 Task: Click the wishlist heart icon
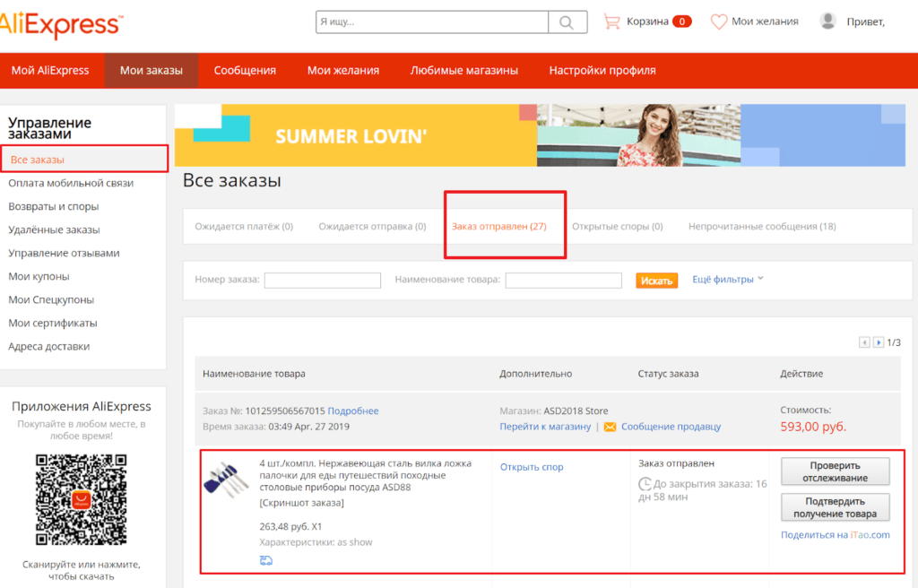coord(719,22)
